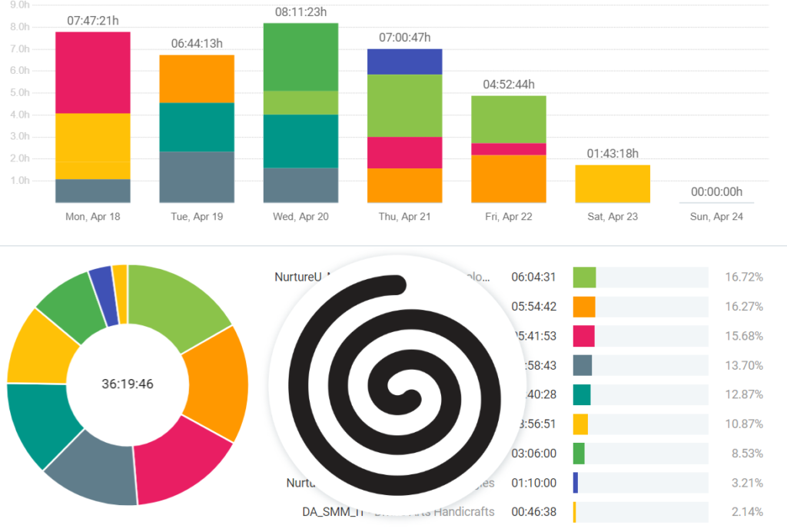Select the yellow bar for Sat, Apr 23
The image size is (787, 532).
pos(613,184)
